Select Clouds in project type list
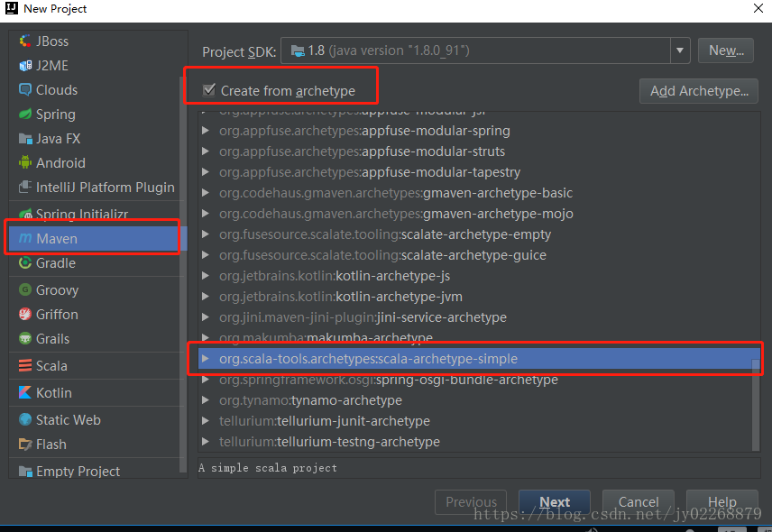Image resolution: width=772 pixels, height=532 pixels. 96,90
